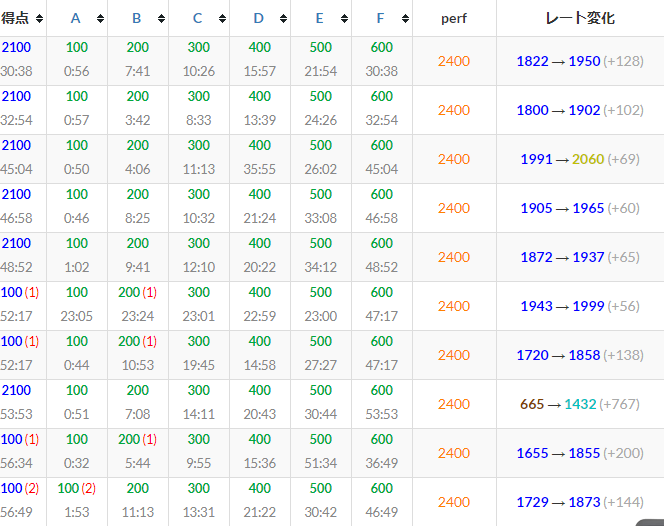Click the D time 22:59

(260, 316)
